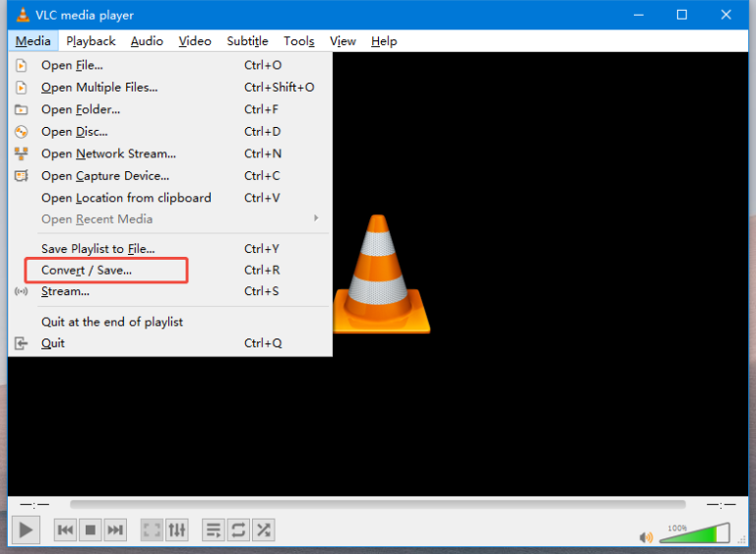756x554 pixels.
Task: Choose Quit from the Media menu
Action: pos(170,343)
